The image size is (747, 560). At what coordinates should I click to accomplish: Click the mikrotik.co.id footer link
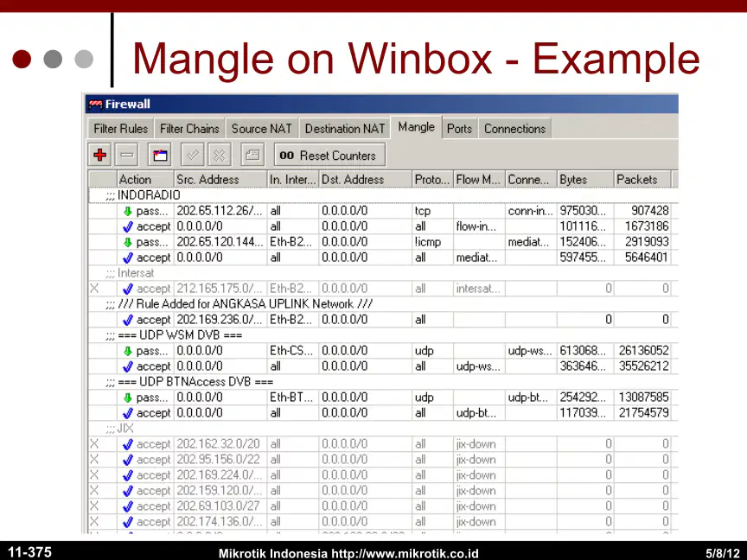coord(405,553)
